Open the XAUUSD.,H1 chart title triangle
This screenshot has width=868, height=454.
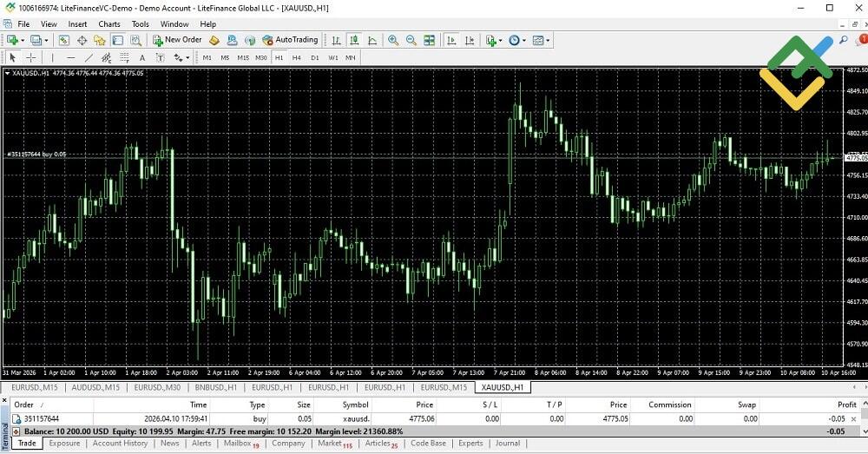7,73
